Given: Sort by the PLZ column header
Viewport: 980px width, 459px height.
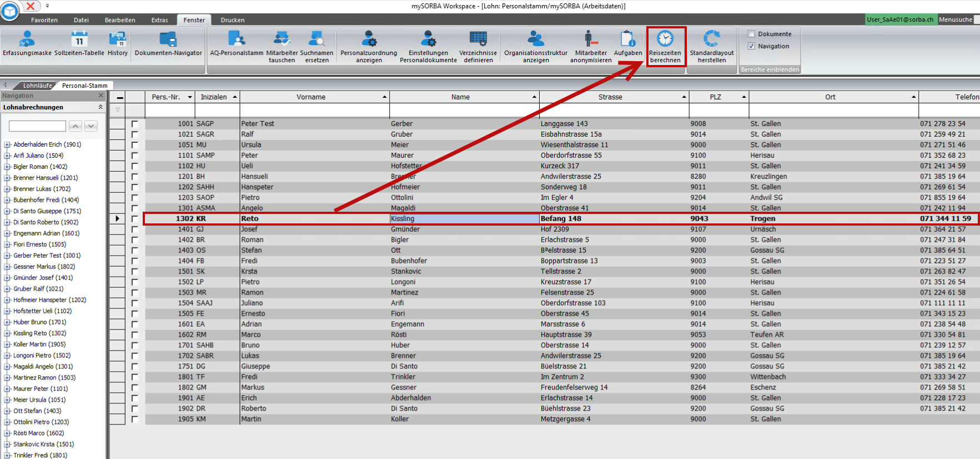Looking at the screenshot, I should click(x=719, y=97).
